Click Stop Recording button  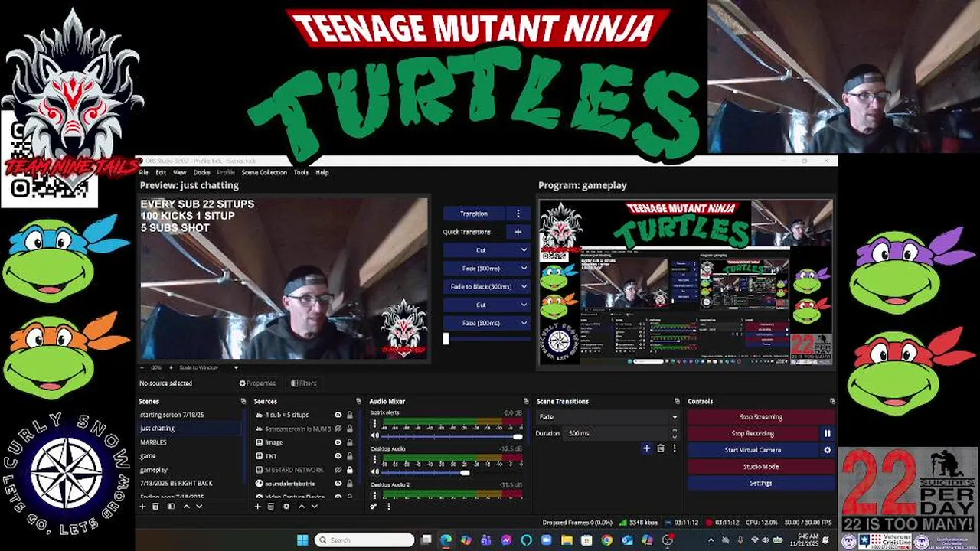[x=753, y=433]
